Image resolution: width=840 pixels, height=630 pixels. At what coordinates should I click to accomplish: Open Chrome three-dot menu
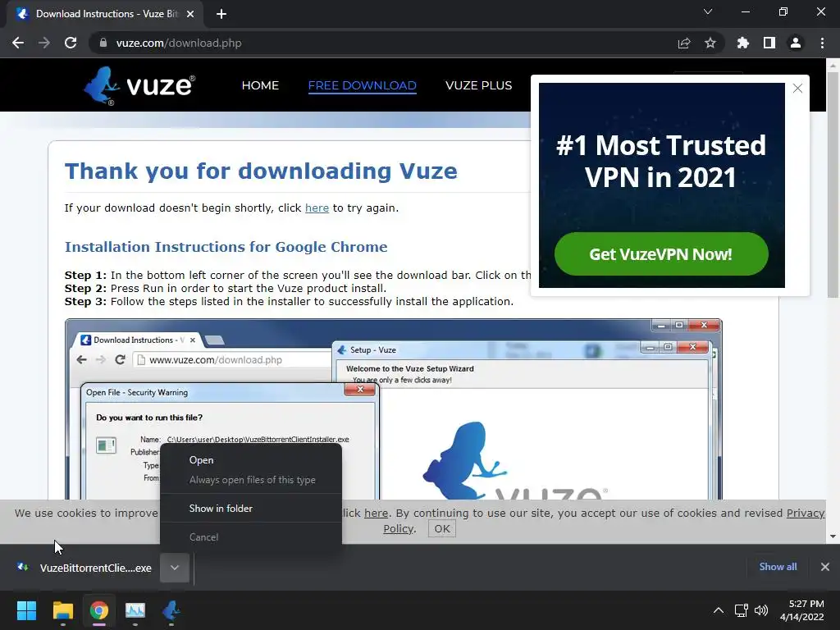822,43
